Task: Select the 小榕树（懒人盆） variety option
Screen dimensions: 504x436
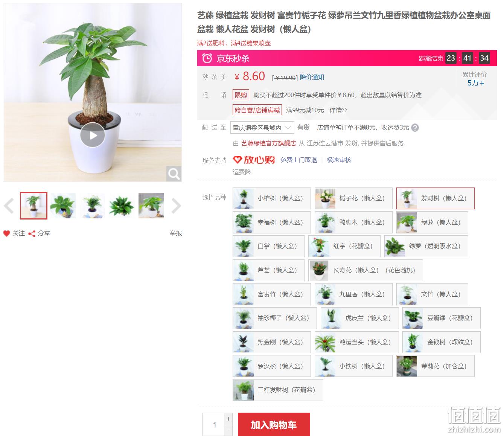Action: 272,198
